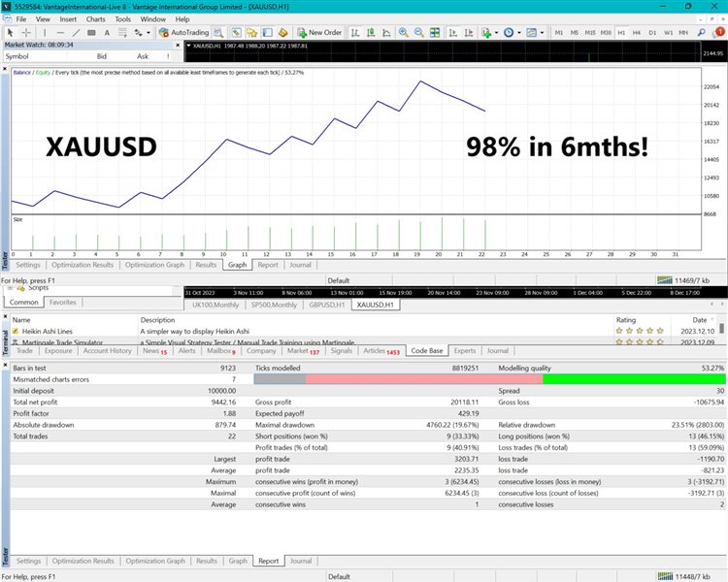Select the Fibonacci retracement lines tool
Viewport: 728px width, 582px height.
click(x=122, y=32)
